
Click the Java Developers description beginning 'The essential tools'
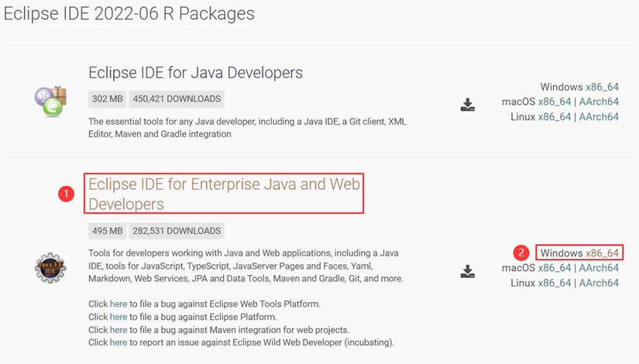point(247,128)
